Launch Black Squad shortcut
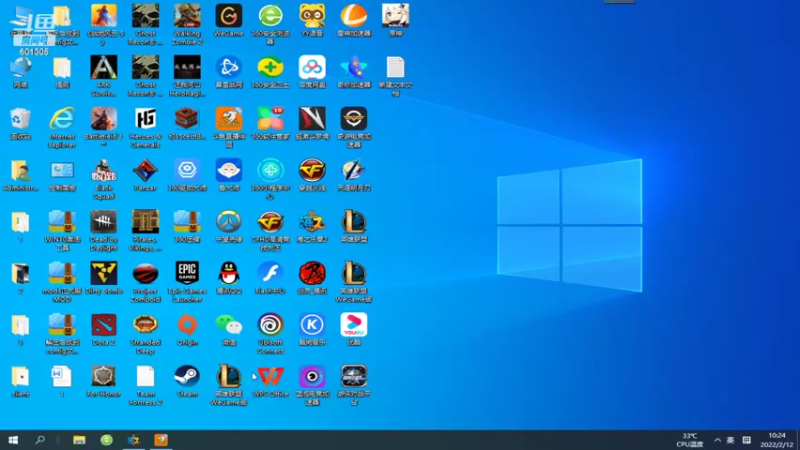800x450 pixels. tap(104, 179)
